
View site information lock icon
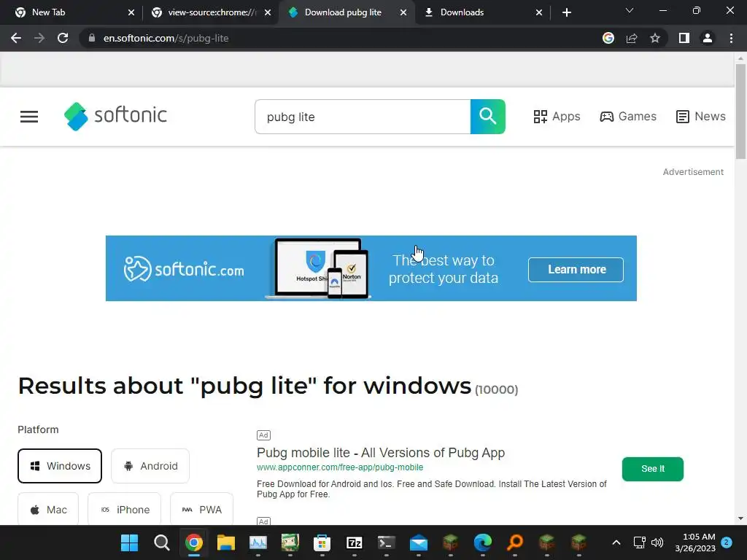[92, 38]
